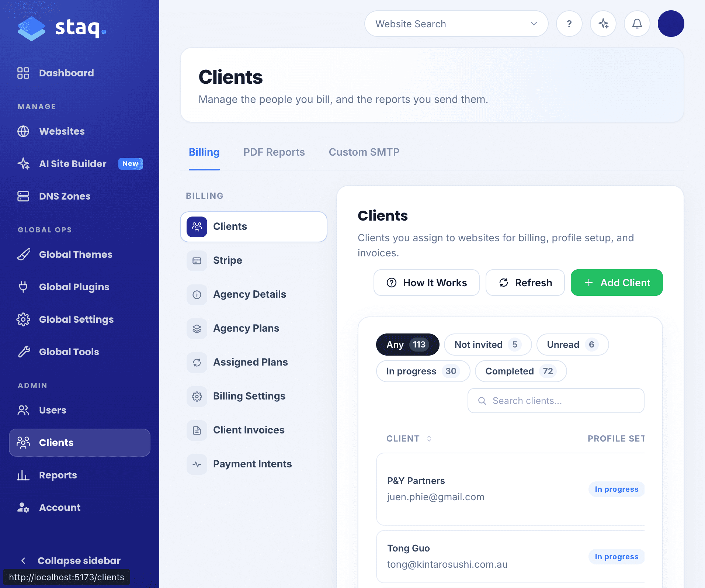Go to Reports in sidebar
The image size is (705, 588).
pyautogui.click(x=80, y=475)
